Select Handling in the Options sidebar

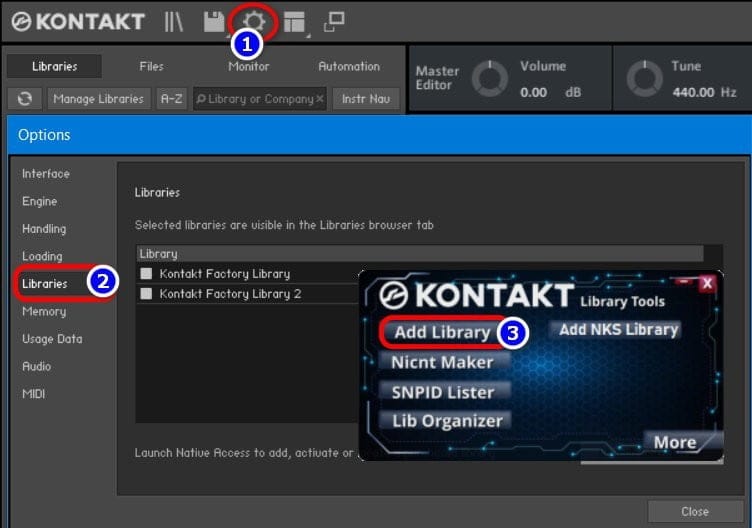click(x=44, y=229)
